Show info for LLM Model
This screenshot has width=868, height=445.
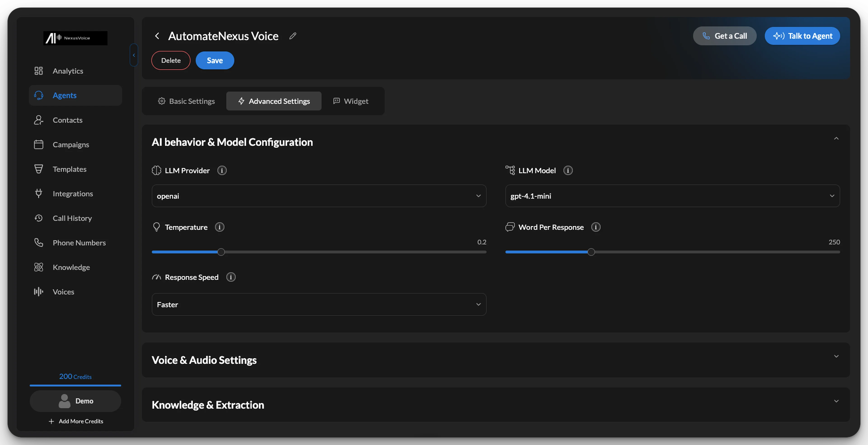tap(568, 171)
